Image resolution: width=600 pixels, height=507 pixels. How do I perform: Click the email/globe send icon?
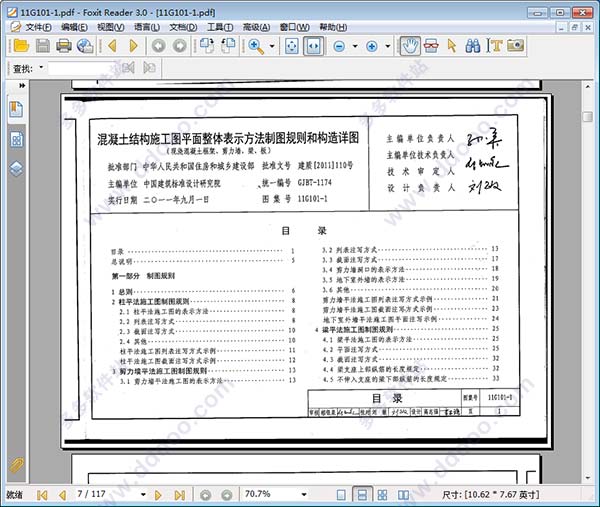tap(85, 46)
